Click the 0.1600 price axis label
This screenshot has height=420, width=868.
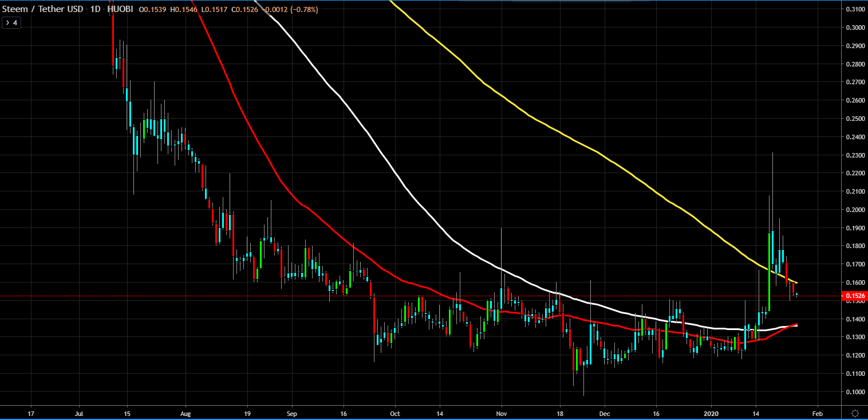(855, 282)
